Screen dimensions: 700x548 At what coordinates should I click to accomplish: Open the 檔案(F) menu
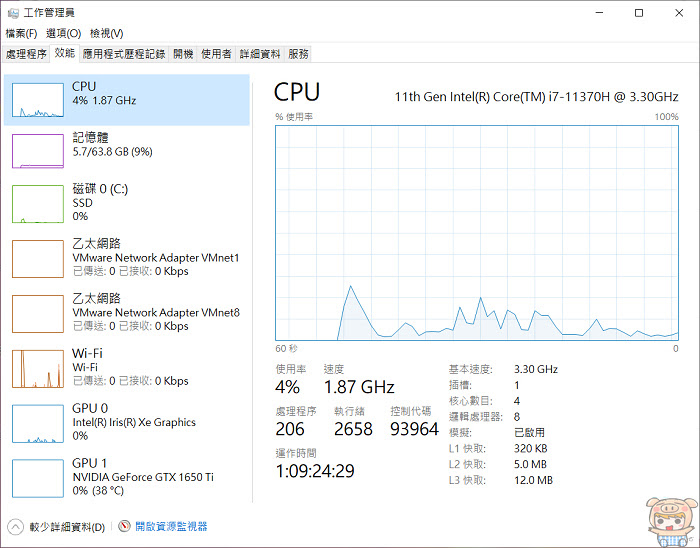click(21, 33)
